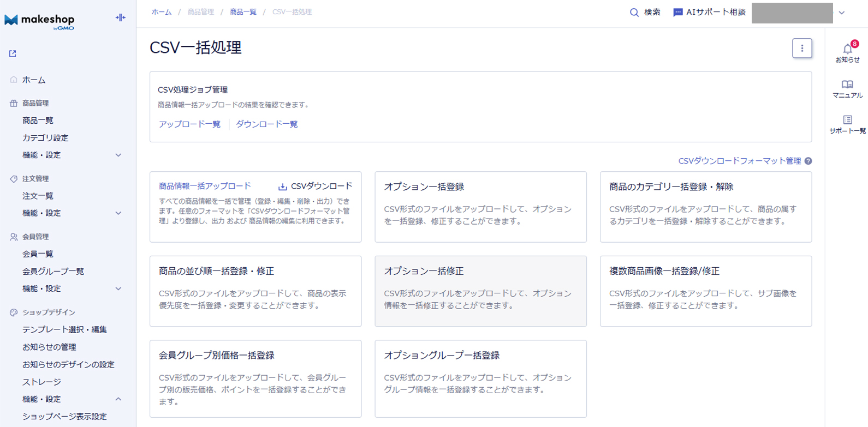The image size is (868, 427).
Task: Open 商品一覧 in sidebar
Action: pyautogui.click(x=38, y=121)
